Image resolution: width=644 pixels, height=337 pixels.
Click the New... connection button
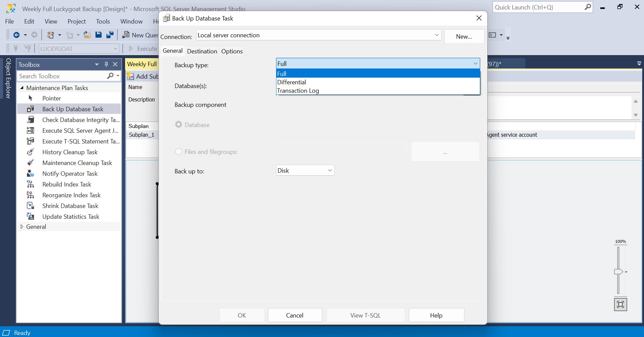pyautogui.click(x=464, y=37)
